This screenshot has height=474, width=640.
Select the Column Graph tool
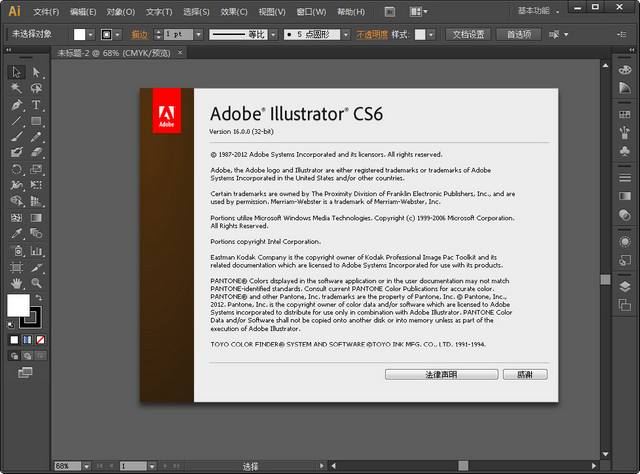click(36, 251)
